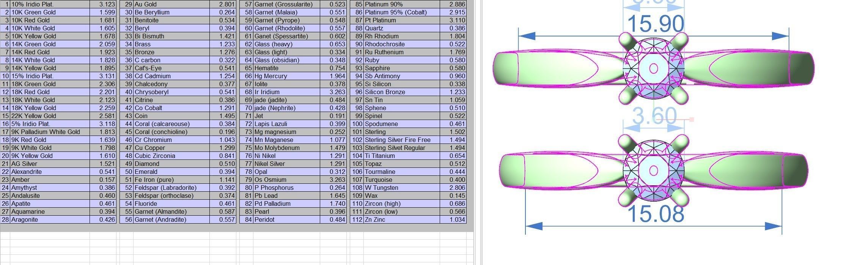Click the value 0.145 beside Wax

453,196
